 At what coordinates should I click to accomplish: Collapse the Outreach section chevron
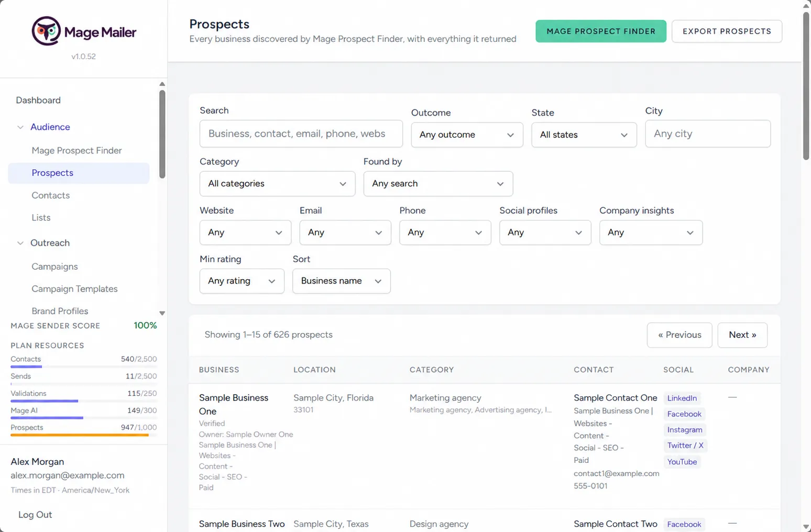20,243
